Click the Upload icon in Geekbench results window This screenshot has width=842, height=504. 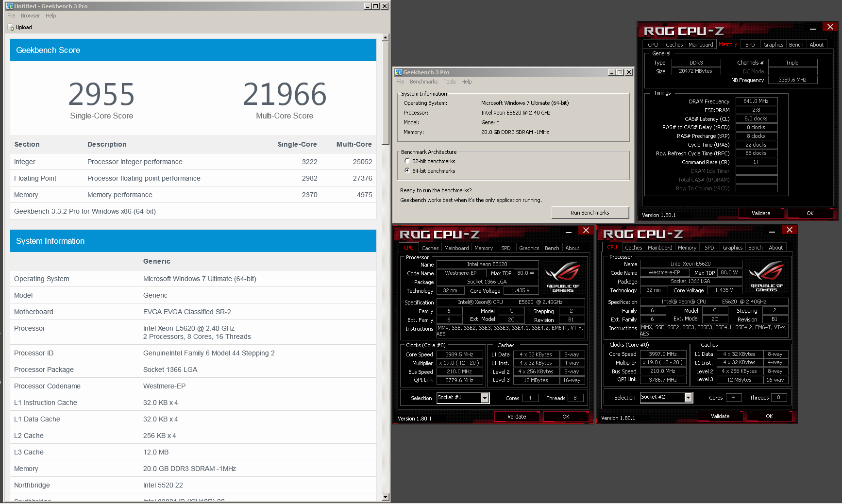coord(11,28)
